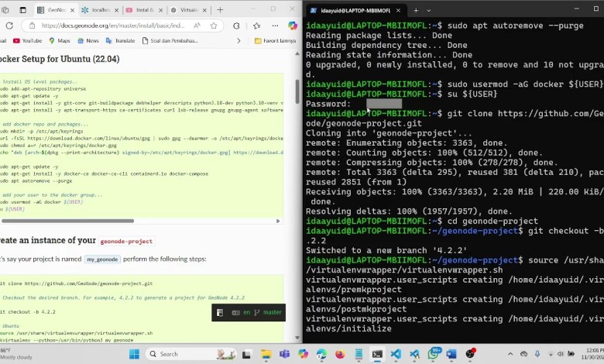Screen dimensions: 604x364
Task: Open Task View on the taskbar
Action: [x=247, y=354]
